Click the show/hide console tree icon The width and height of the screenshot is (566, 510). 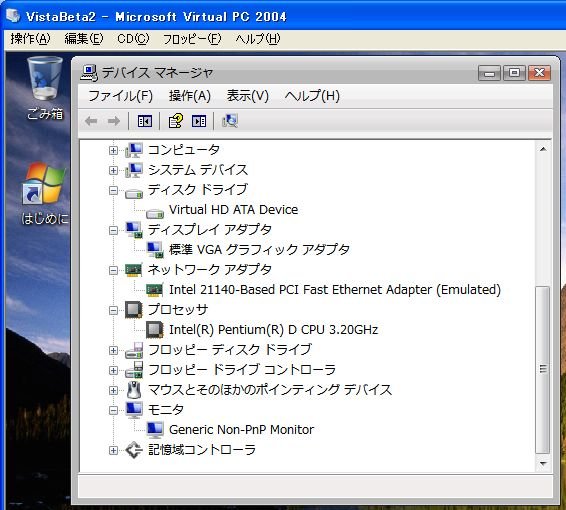144,121
